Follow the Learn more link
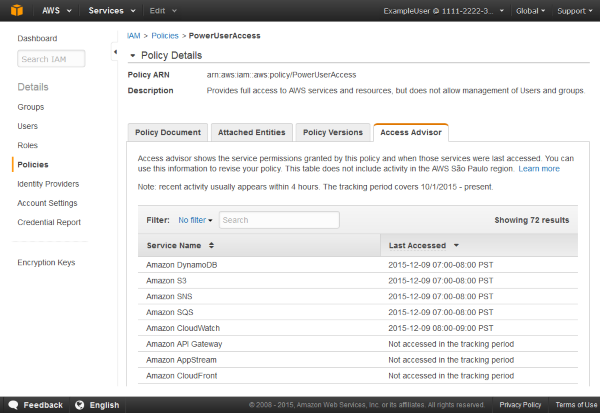Viewport: 600px width, 413px height. pyautogui.click(x=539, y=169)
